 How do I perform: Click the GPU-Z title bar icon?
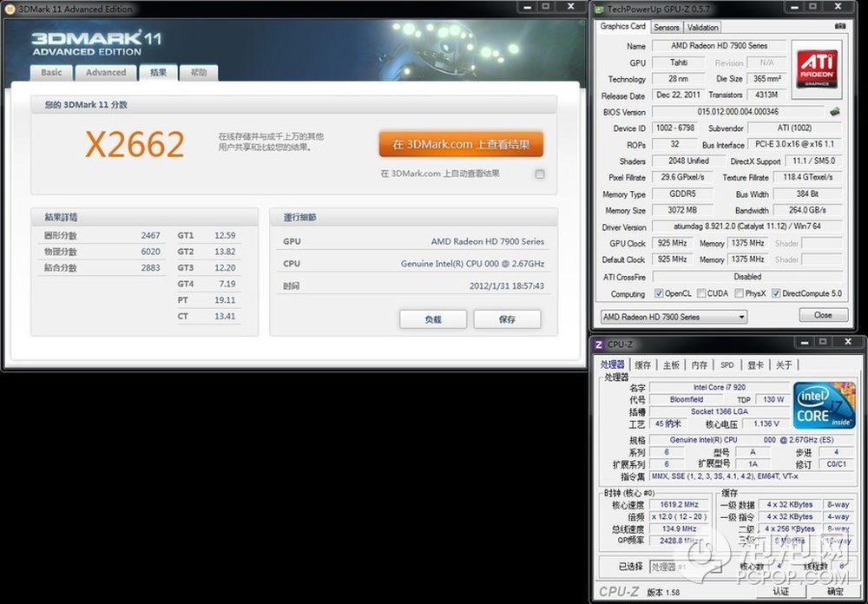(x=599, y=10)
